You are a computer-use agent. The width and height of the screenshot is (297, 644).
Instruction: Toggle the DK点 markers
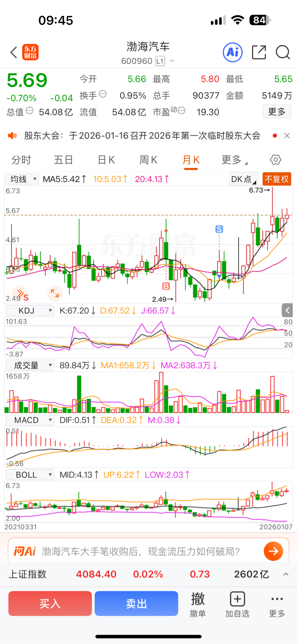pos(243,179)
